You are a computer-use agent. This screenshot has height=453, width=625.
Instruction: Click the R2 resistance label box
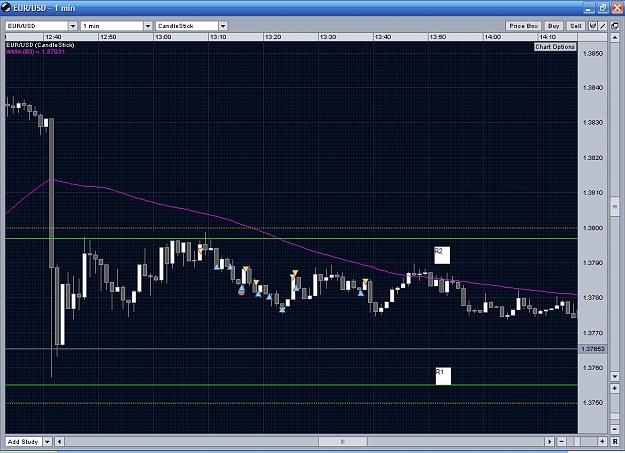pyautogui.click(x=442, y=255)
